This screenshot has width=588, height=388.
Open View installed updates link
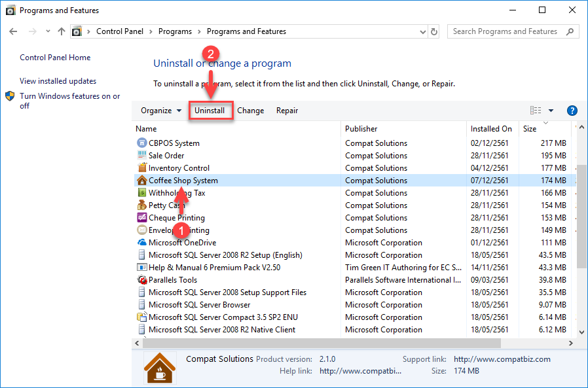58,81
